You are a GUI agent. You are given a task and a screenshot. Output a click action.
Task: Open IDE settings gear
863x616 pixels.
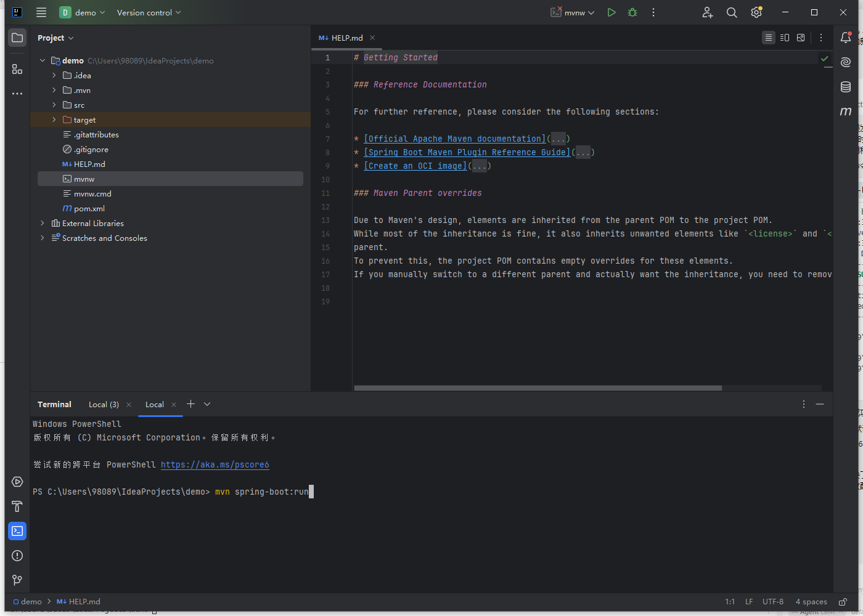(756, 12)
